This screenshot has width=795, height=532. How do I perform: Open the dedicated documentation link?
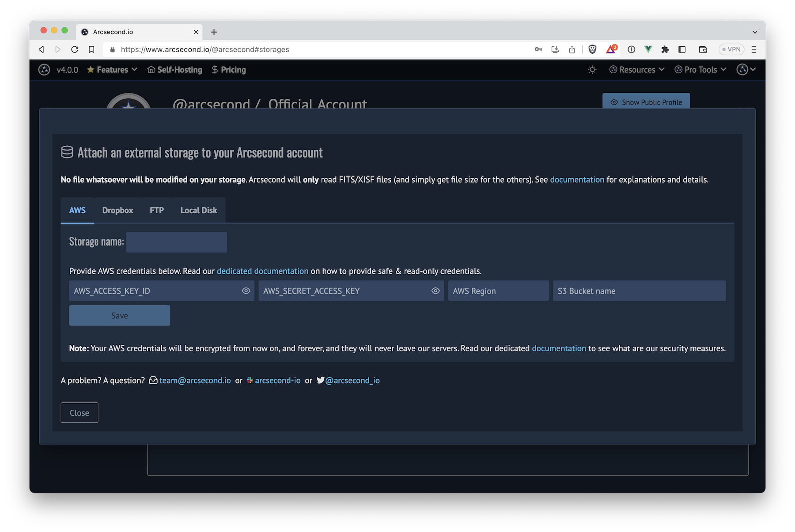click(262, 271)
